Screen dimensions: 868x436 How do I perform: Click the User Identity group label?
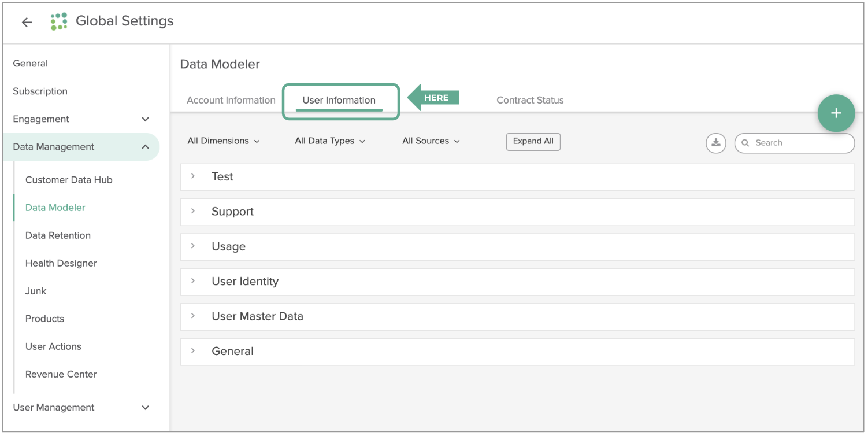245,282
